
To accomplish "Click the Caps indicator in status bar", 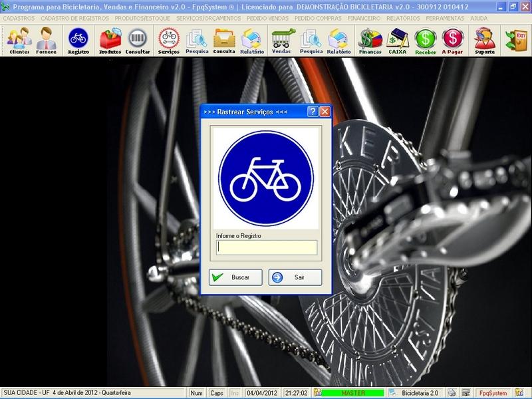I will 217,392.
